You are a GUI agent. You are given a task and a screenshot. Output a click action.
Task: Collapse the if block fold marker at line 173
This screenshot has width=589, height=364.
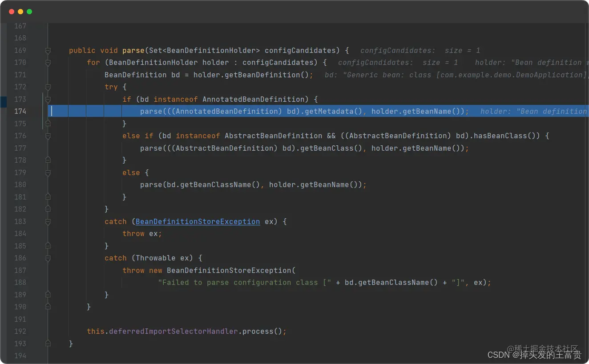[x=48, y=100]
